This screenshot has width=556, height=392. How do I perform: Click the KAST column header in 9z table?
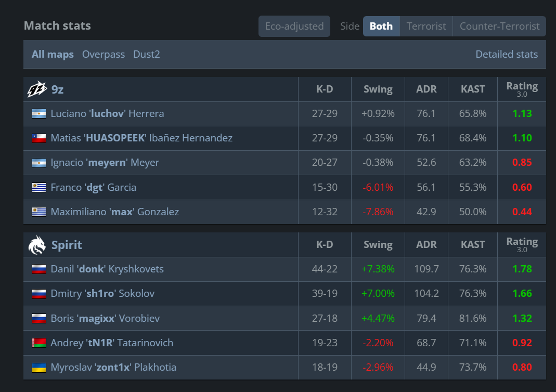(x=473, y=89)
